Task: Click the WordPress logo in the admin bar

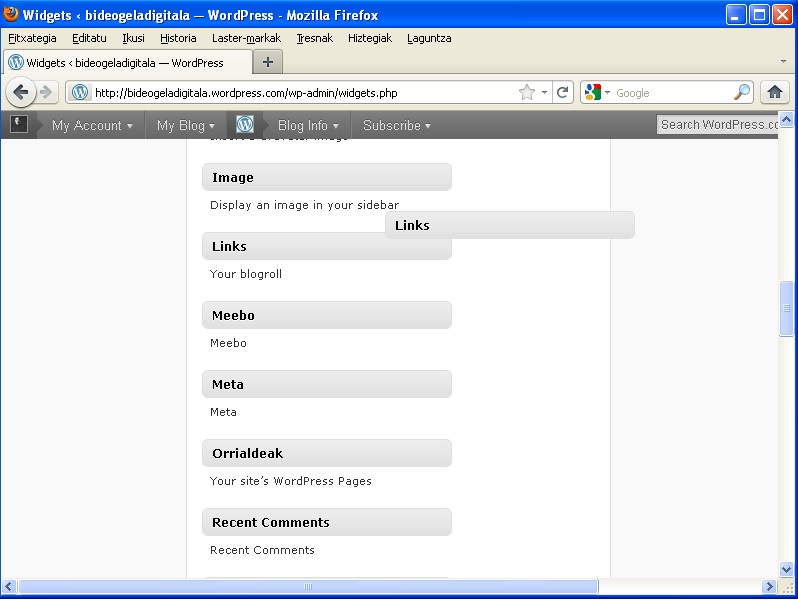Action: pyautogui.click(x=245, y=124)
